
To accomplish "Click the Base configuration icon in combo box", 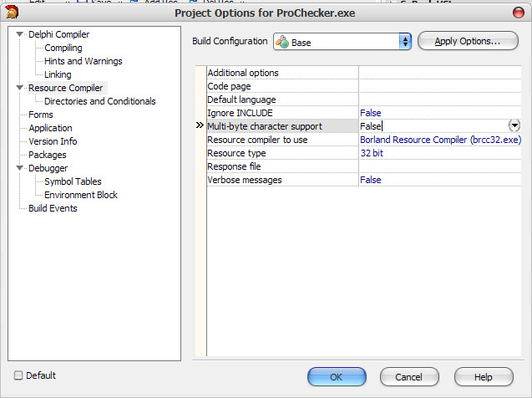I will pos(282,42).
